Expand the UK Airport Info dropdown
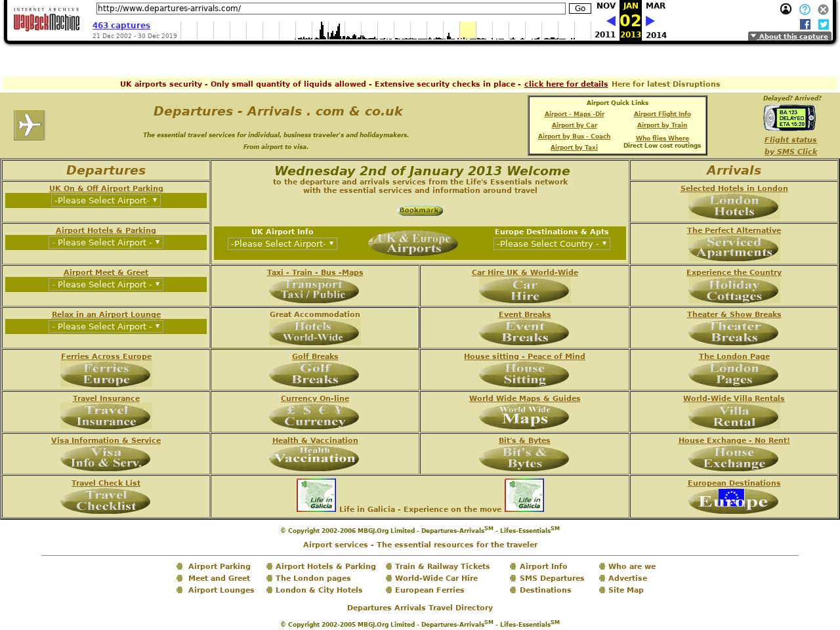Viewport: 840px width, 630px height. [x=282, y=244]
